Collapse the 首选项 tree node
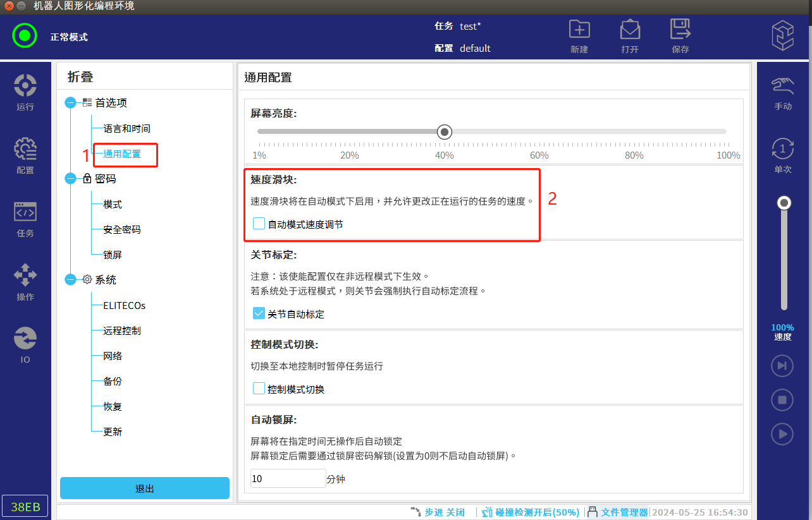 (x=70, y=103)
